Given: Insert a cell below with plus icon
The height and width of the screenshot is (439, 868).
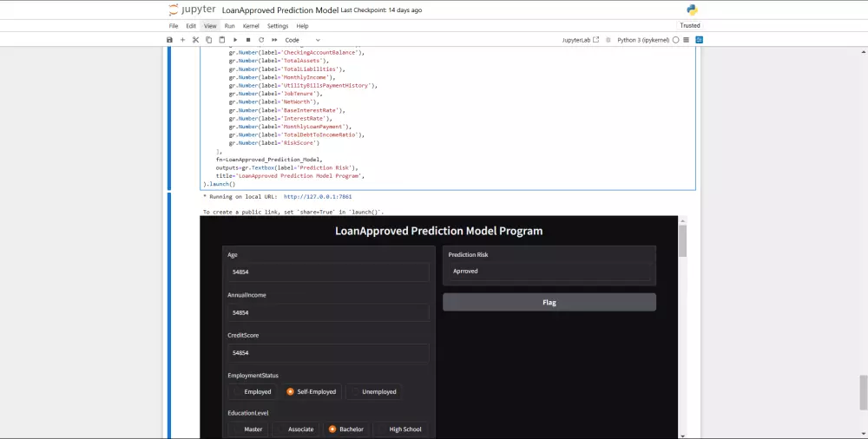Looking at the screenshot, I should tap(182, 40).
